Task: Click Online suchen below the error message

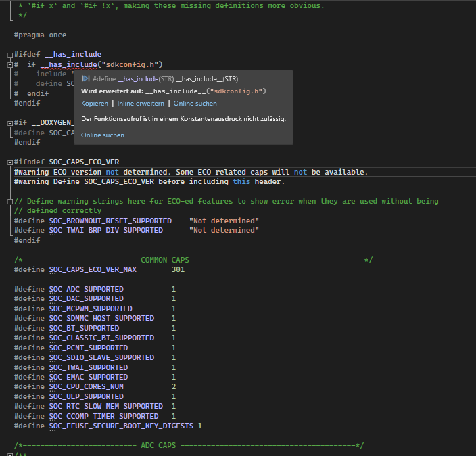Action: point(103,135)
